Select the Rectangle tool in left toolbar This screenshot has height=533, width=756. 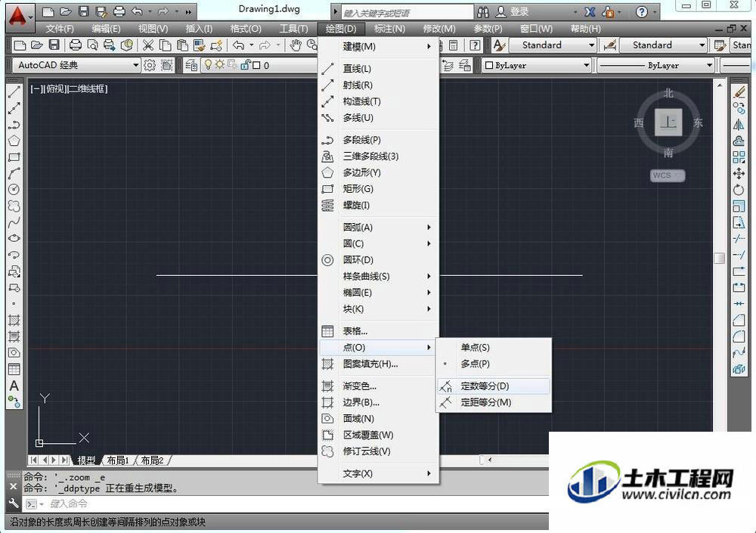(14, 157)
